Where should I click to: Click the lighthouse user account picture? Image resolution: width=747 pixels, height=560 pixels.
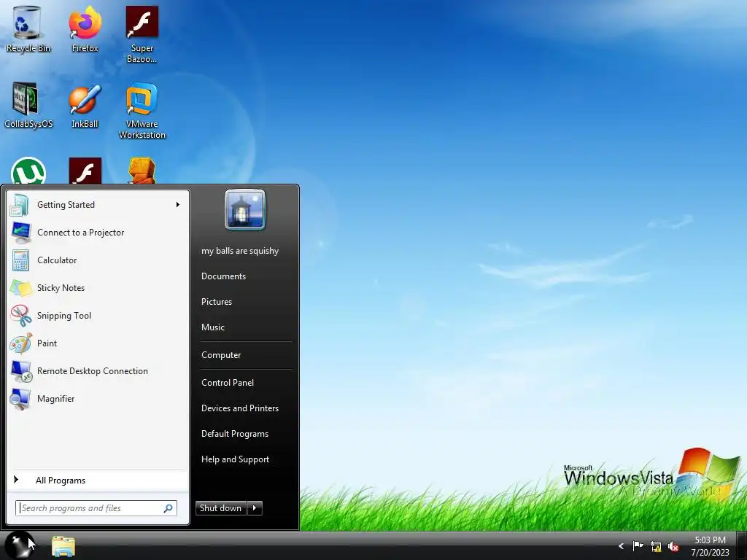(x=245, y=209)
